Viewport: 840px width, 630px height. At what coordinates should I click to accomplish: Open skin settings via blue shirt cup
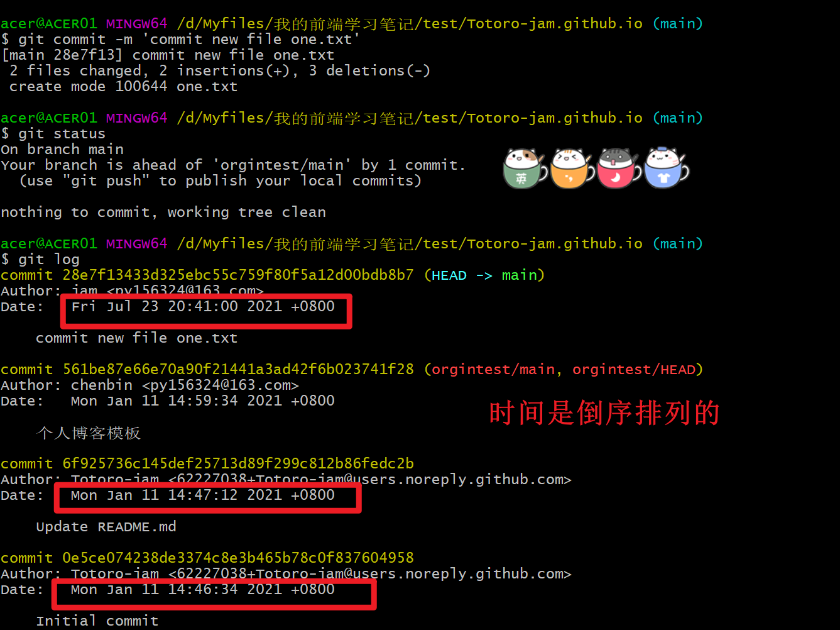tap(663, 178)
